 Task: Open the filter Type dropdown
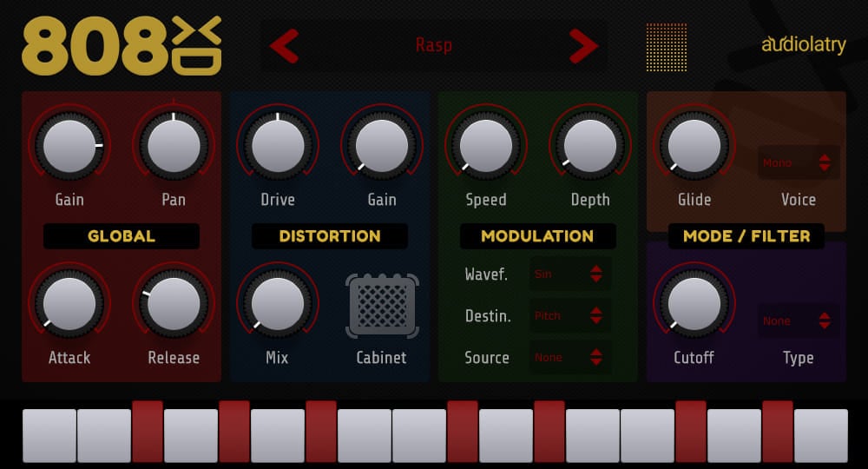click(798, 320)
